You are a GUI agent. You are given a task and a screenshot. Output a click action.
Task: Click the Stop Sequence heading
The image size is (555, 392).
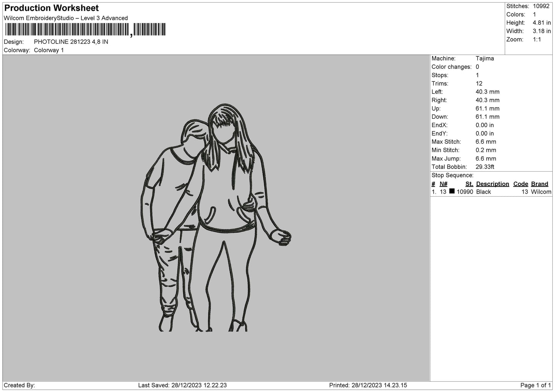pyautogui.click(x=452, y=175)
